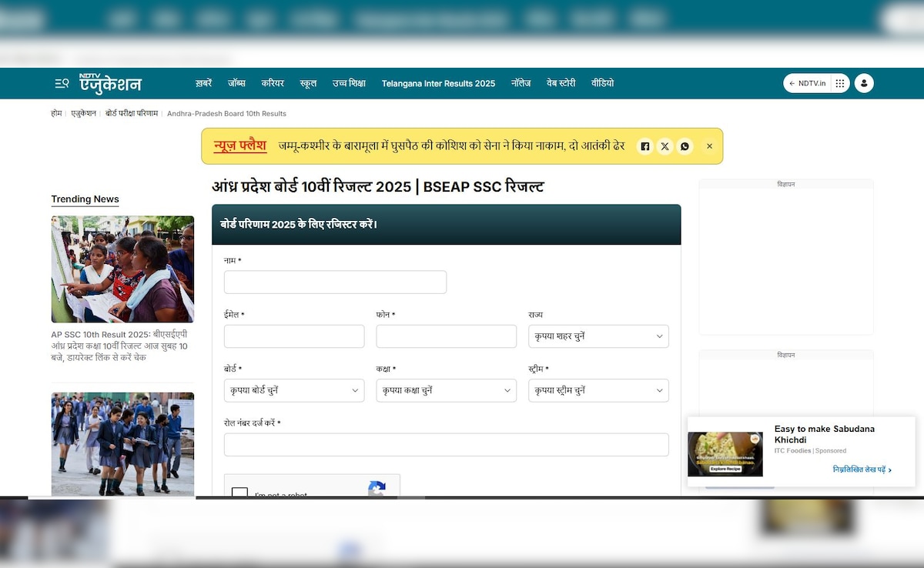The height and width of the screenshot is (568, 924).
Task: Expand the राज्य dropdown
Action: (x=598, y=336)
